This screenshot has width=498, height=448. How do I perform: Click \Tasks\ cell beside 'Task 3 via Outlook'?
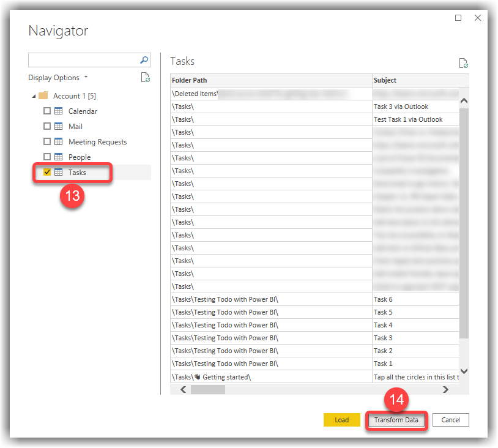coord(271,106)
